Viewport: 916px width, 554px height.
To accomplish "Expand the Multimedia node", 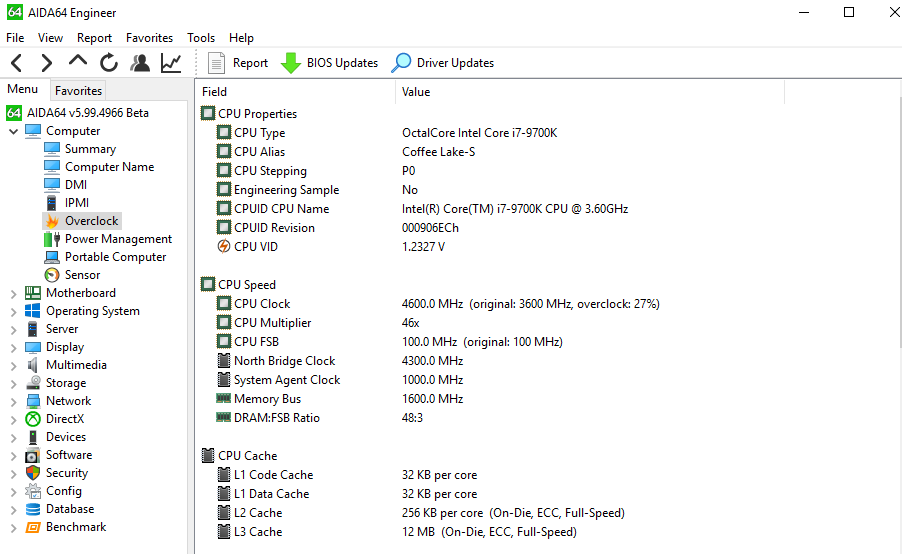I will (x=13, y=366).
